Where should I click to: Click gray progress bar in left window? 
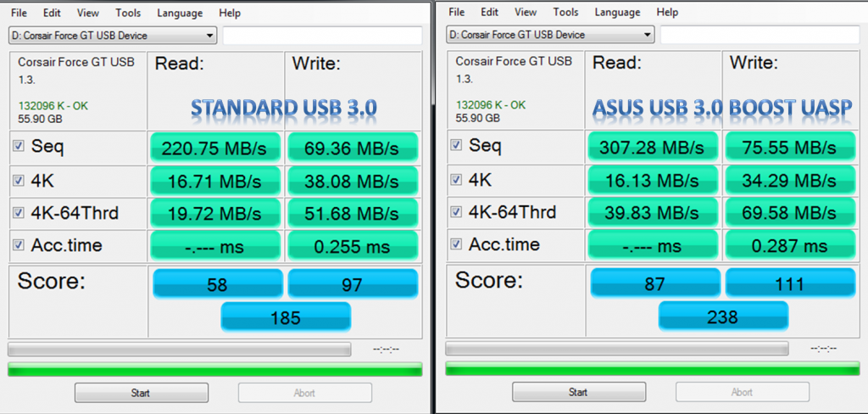point(180,350)
